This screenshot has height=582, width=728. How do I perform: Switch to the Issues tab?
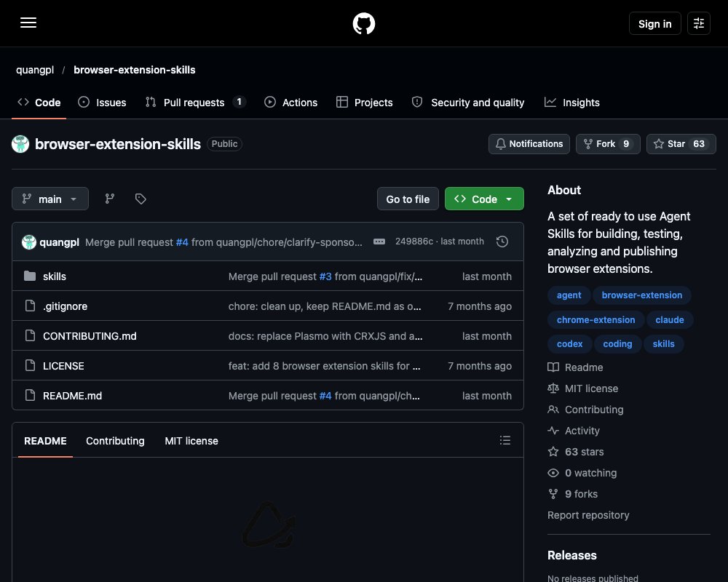tap(102, 103)
